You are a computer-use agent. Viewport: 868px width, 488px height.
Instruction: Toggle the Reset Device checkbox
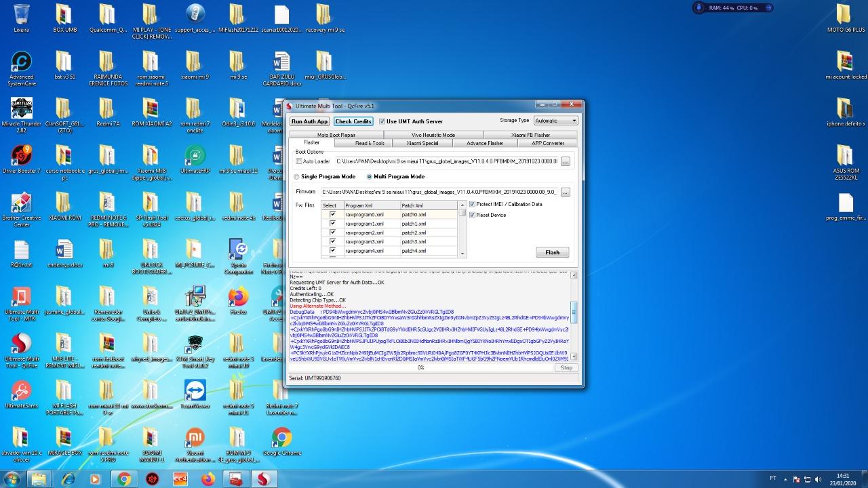(473, 216)
